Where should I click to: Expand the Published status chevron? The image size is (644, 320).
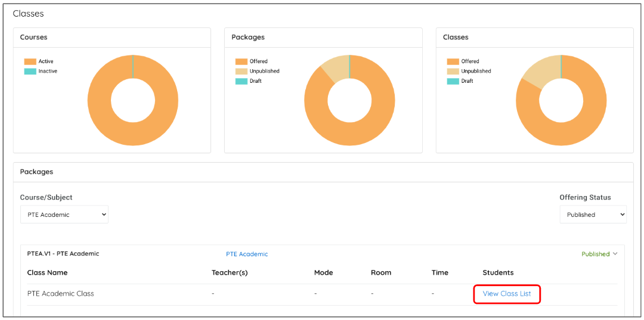(615, 254)
